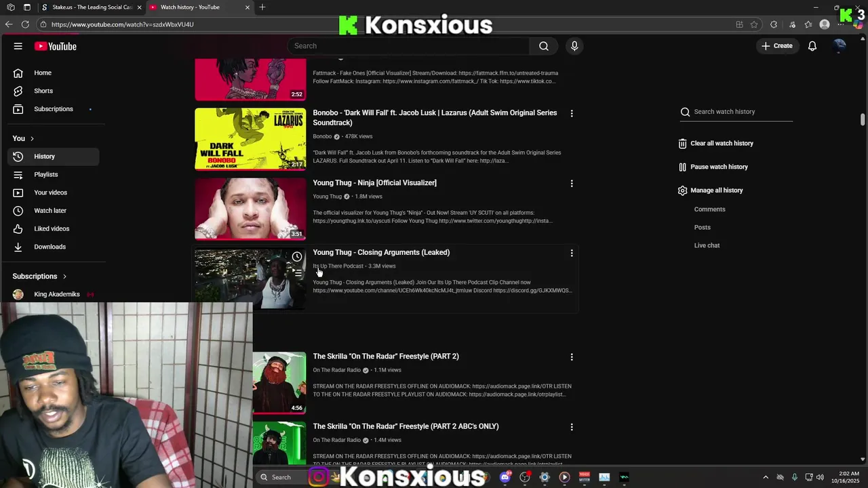Open Manage all history
This screenshot has width=868, height=488.
[710, 190]
